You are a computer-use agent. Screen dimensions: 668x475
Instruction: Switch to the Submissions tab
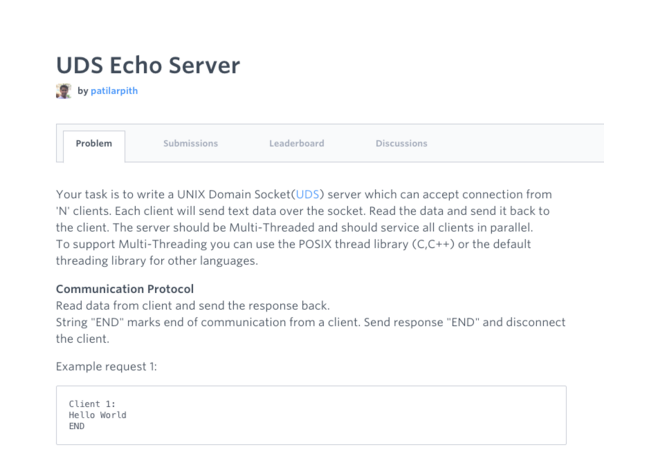(190, 144)
